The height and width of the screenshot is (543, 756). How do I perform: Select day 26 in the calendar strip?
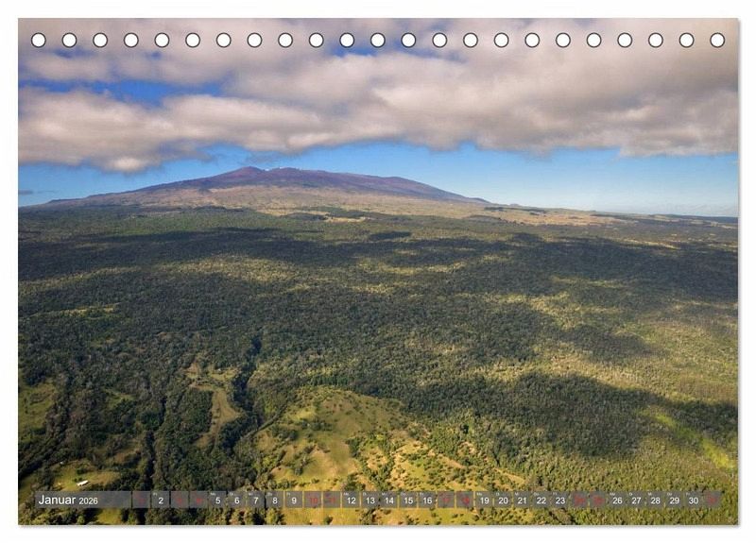click(617, 500)
